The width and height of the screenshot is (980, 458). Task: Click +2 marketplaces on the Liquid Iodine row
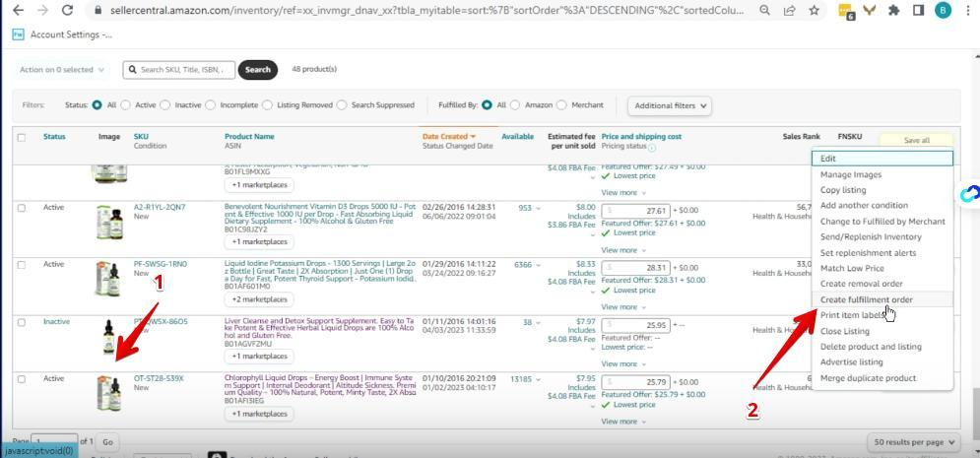click(x=259, y=299)
